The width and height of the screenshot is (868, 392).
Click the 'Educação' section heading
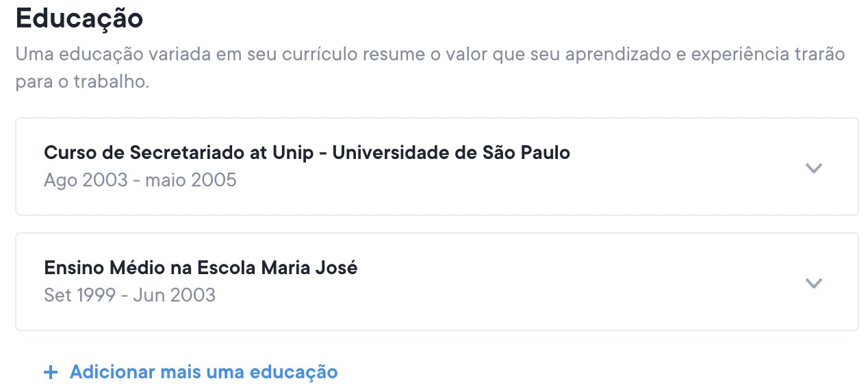[x=79, y=19]
